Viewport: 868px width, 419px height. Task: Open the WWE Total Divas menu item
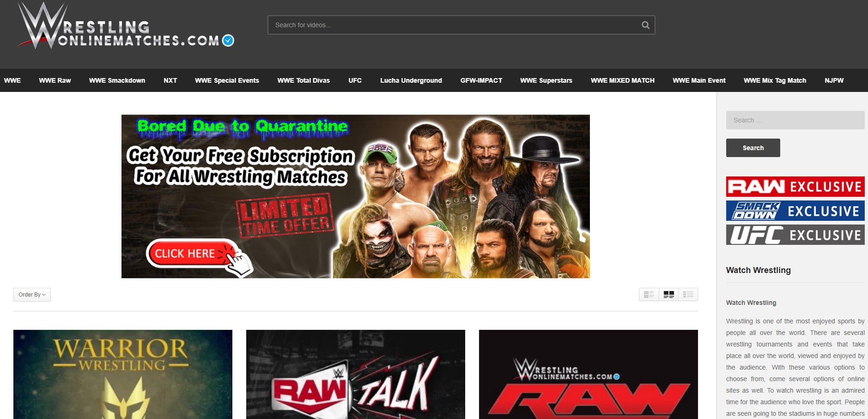[303, 80]
